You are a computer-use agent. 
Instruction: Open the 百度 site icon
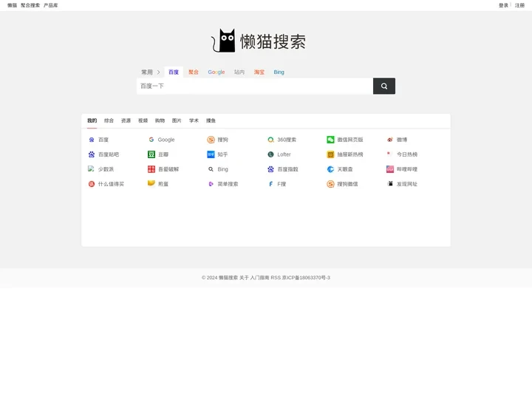[92, 140]
